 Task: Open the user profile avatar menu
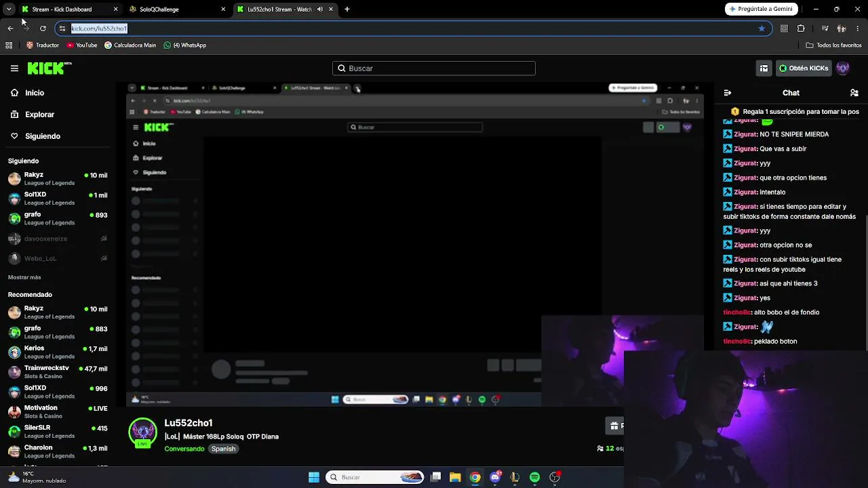point(843,68)
